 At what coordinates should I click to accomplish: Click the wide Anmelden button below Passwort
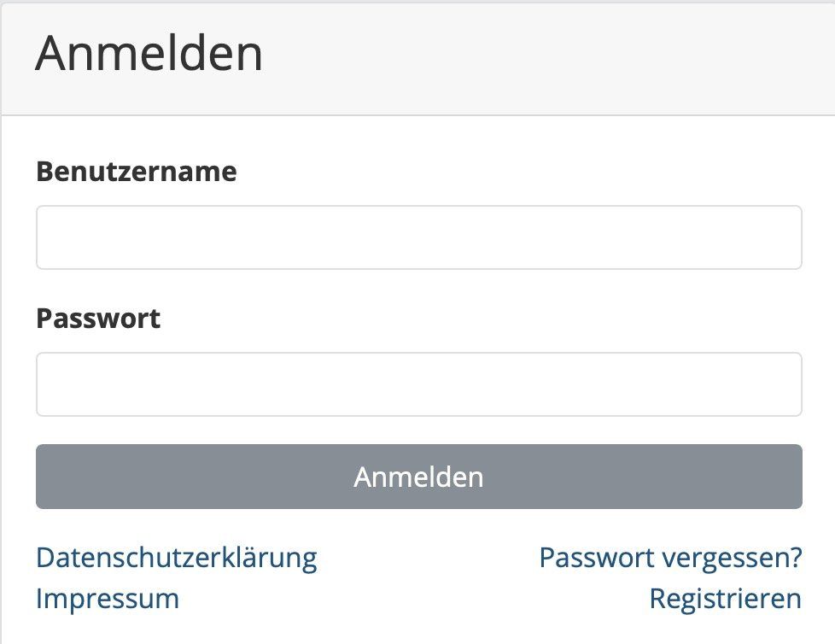418,477
